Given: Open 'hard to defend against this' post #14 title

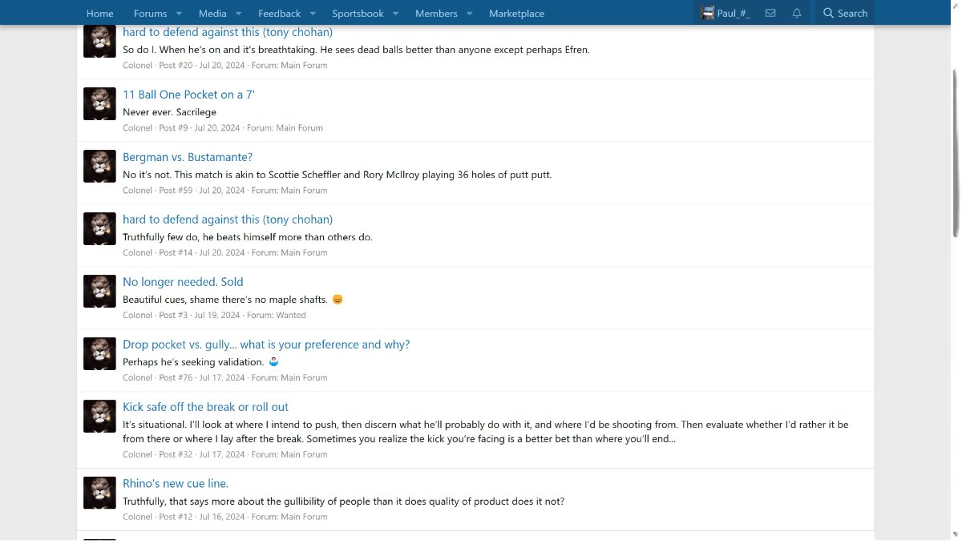Looking at the screenshot, I should (228, 220).
